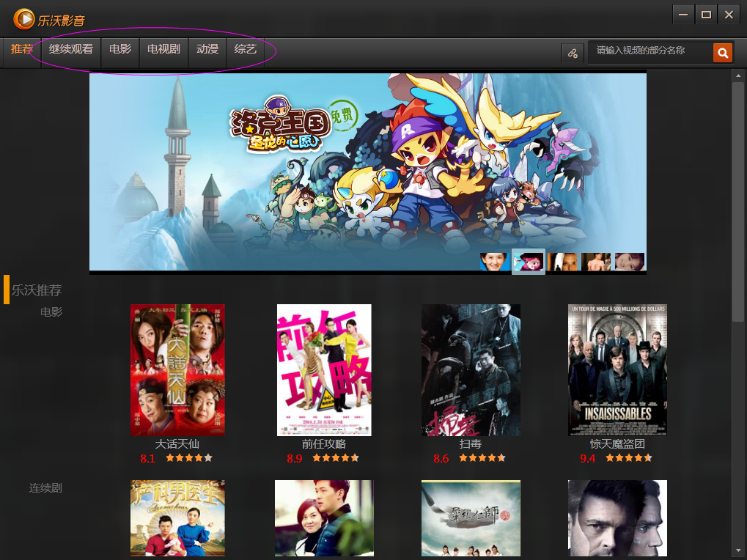Click the star rating under 大话天仙
Screen dimensions: 747x560
pos(189,458)
